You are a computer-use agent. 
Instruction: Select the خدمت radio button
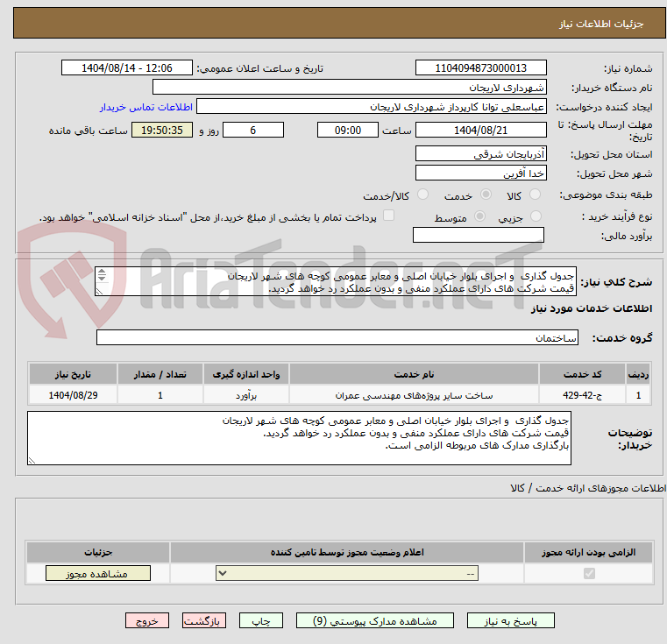pos(486,195)
